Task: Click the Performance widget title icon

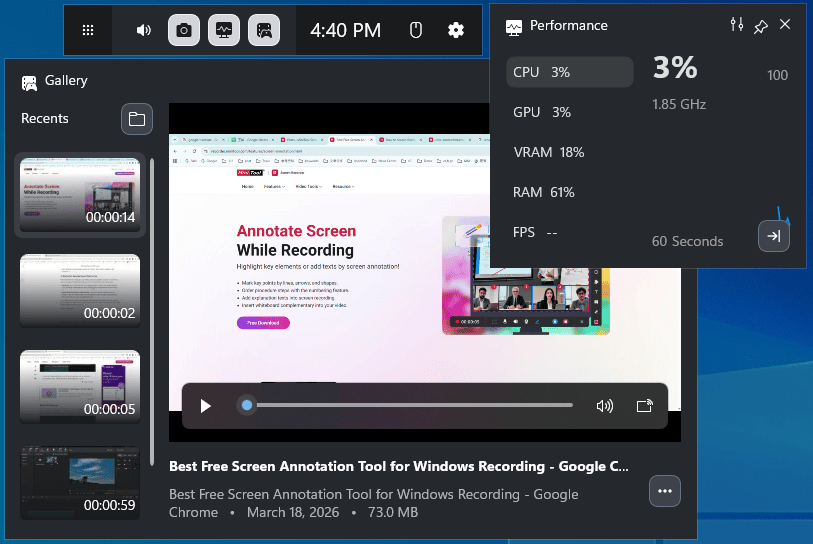Action: [514, 27]
